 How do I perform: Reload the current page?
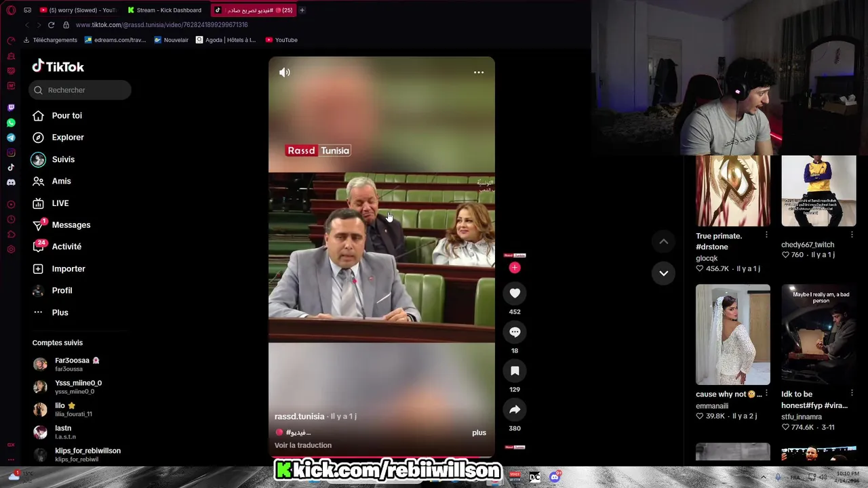click(x=51, y=25)
